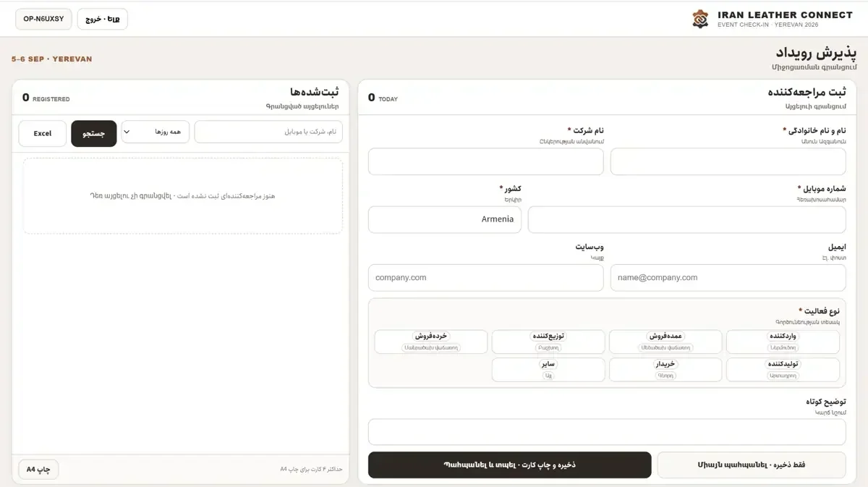
Task: Click the visitor search box نام، شرکت یا موبایل
Action: tap(268, 132)
